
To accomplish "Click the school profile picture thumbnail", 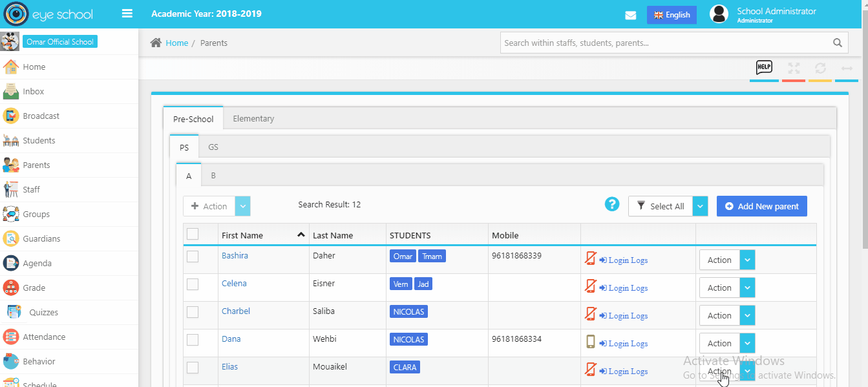I will point(10,41).
